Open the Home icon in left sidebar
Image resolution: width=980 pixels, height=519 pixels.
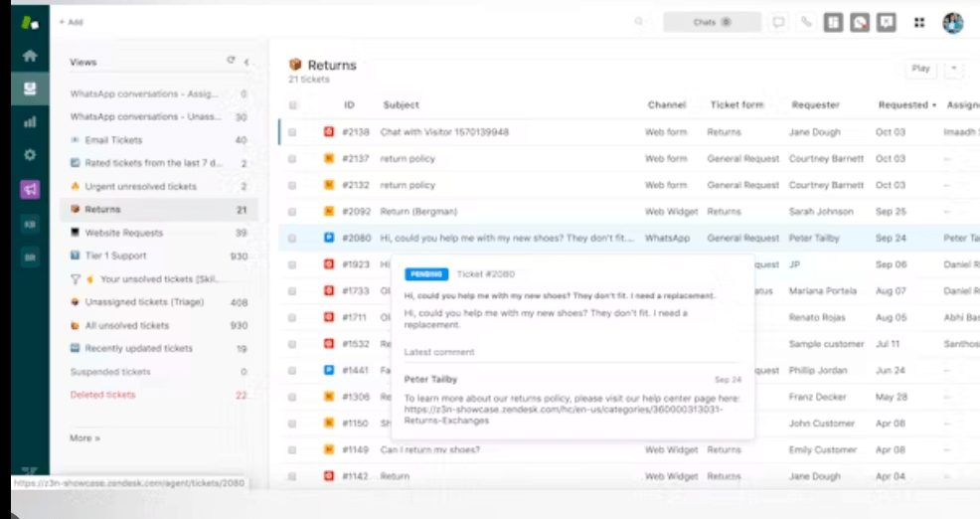30,57
